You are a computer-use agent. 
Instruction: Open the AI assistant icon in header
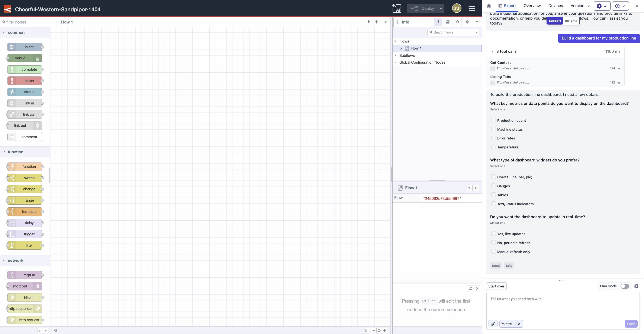pos(396,8)
